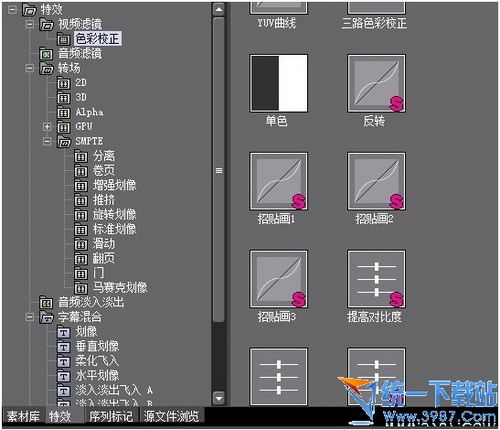
Task: Switch to the 特效 tab
Action: 60,416
